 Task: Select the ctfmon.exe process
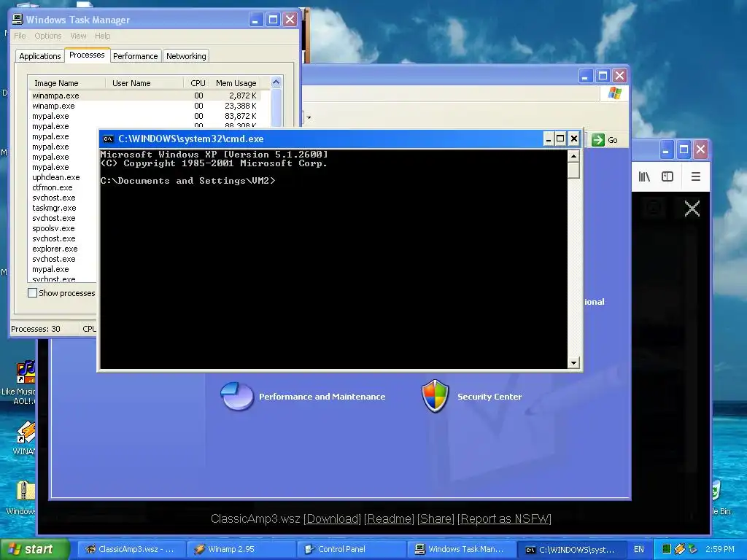pos(53,187)
